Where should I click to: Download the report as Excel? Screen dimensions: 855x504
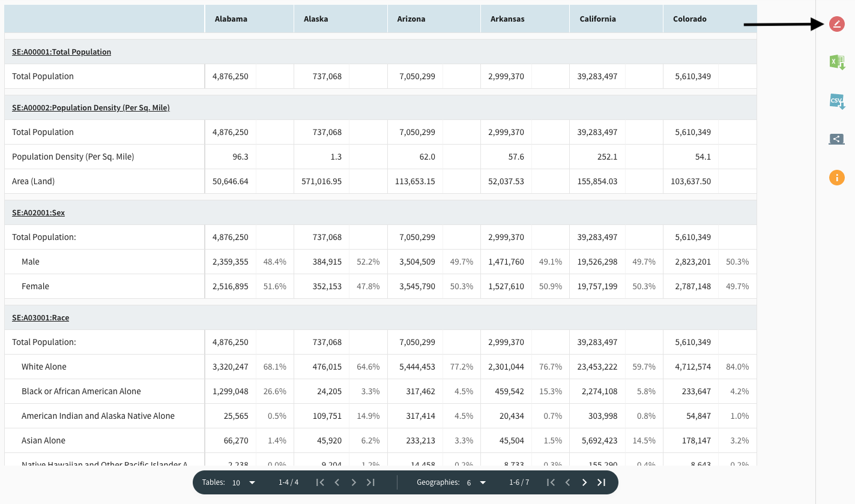pos(836,62)
